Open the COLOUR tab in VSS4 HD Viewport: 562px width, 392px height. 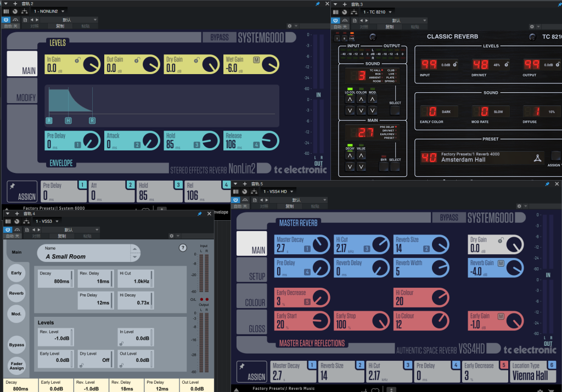click(x=252, y=296)
